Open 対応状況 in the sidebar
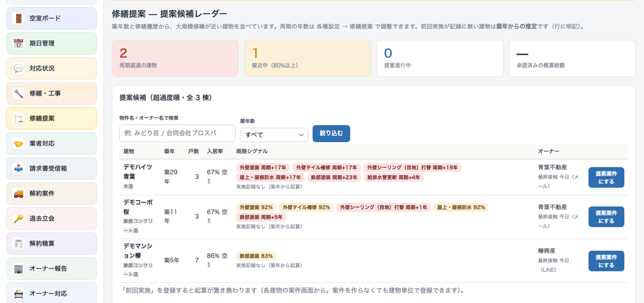 (52, 69)
